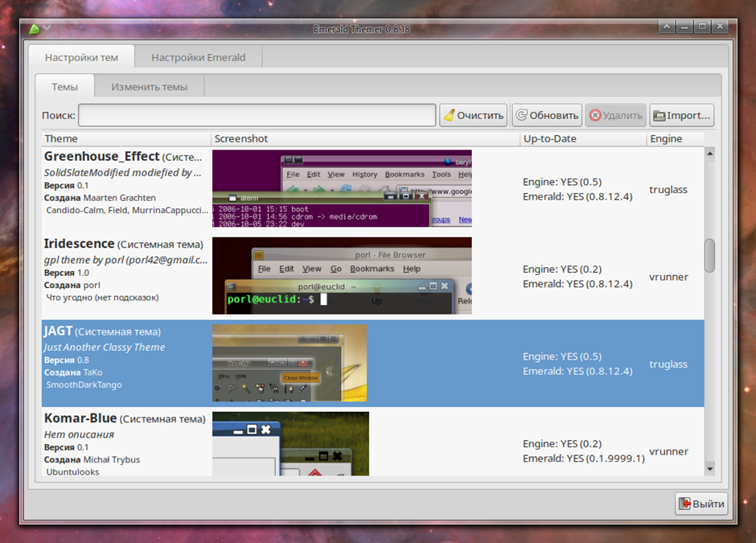Click the vrunner engine cell for Iridescence

(668, 277)
